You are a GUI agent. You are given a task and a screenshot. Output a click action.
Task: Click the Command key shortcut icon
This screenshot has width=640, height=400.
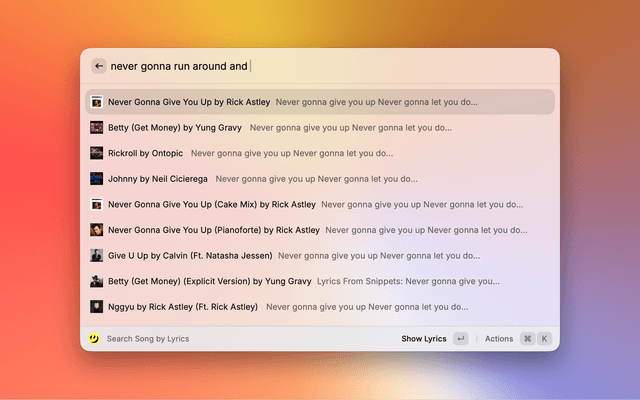coord(527,339)
